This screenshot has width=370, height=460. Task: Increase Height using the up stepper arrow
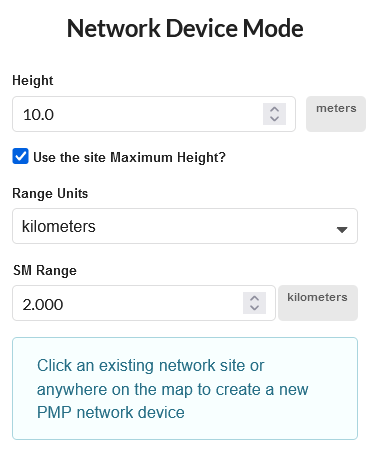pos(274,109)
